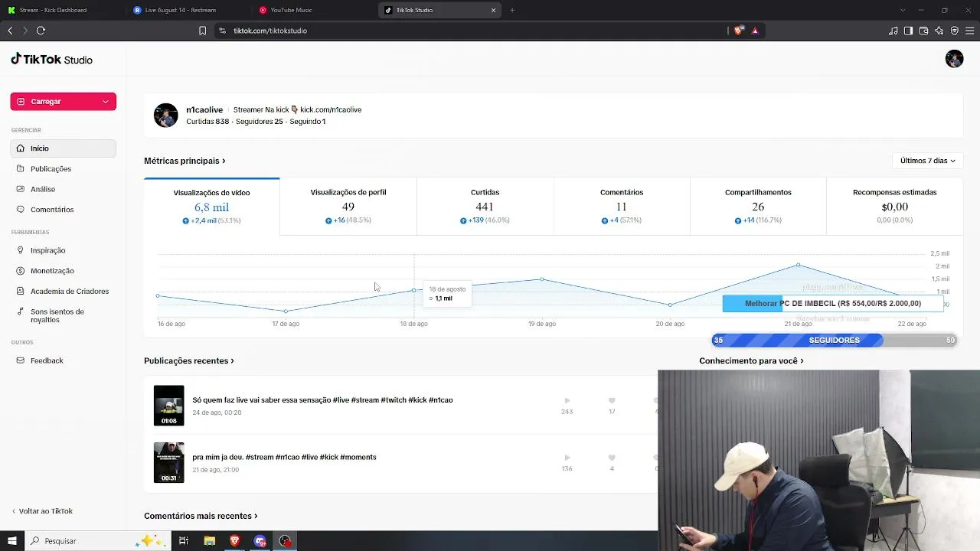The height and width of the screenshot is (551, 980).
Task: Open Comentários in the sidebar
Action: click(63, 210)
